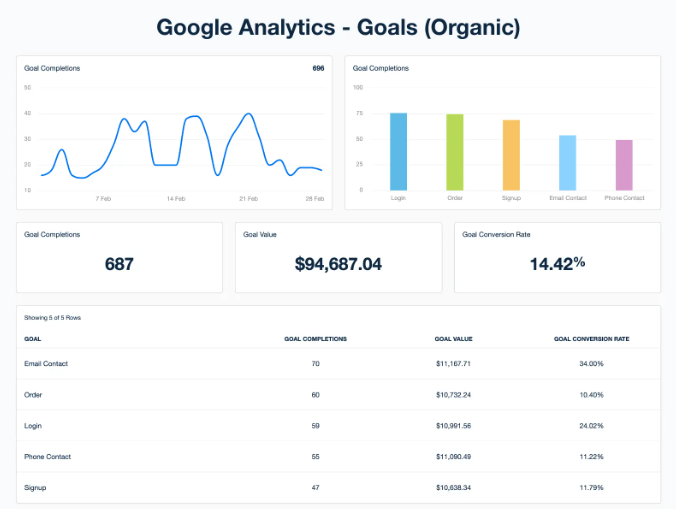The width and height of the screenshot is (676, 509).
Task: Click the 696 total on line chart
Action: point(318,68)
